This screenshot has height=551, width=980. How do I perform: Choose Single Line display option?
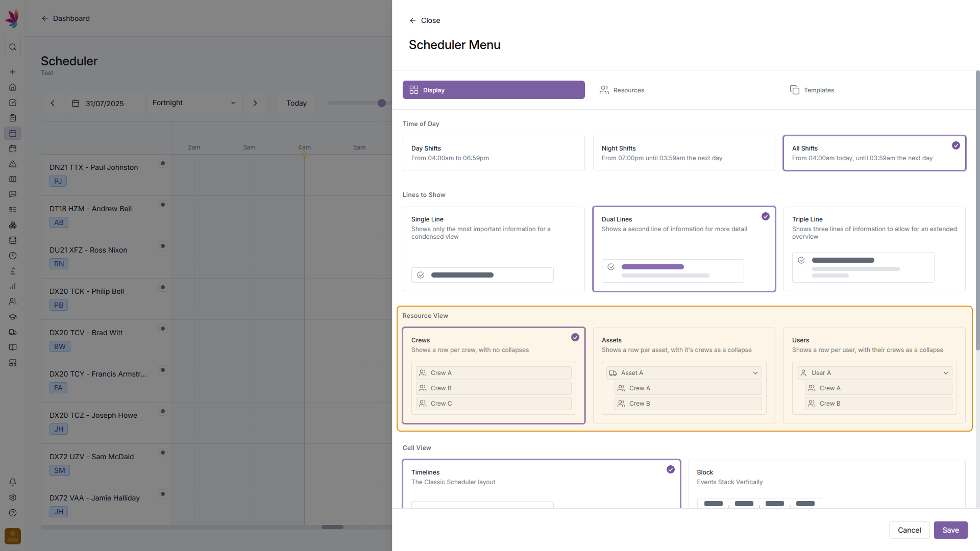coord(494,249)
